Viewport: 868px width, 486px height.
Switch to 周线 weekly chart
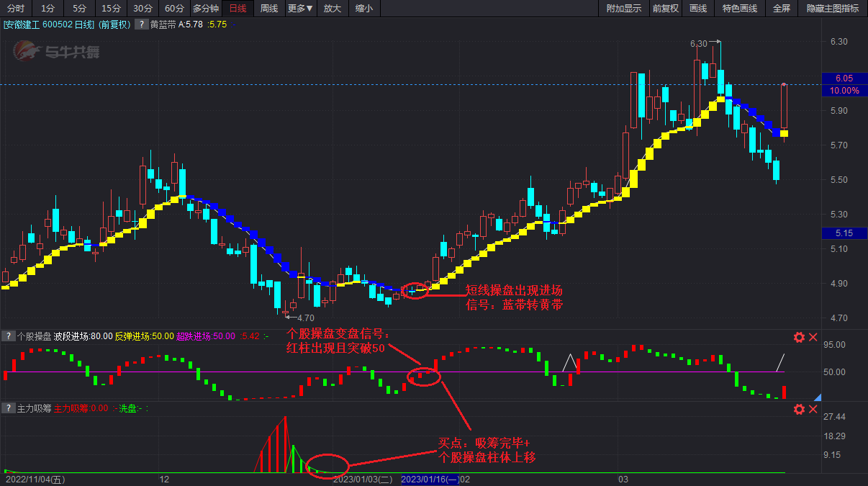click(x=269, y=9)
